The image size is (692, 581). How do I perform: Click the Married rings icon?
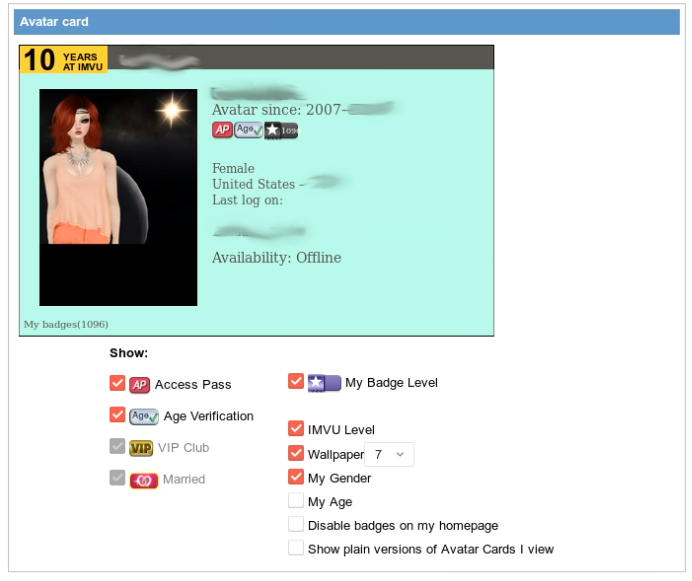point(144,480)
